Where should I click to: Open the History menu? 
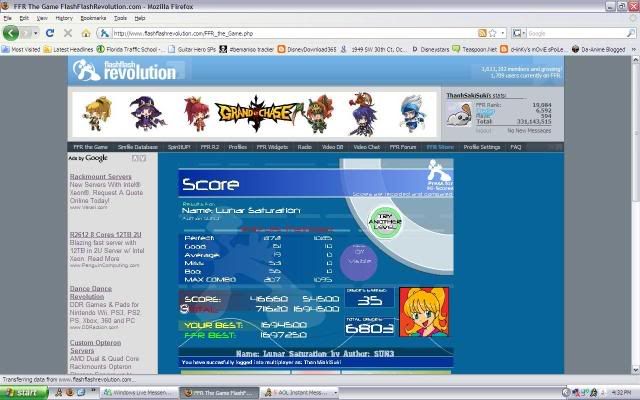coord(64,18)
